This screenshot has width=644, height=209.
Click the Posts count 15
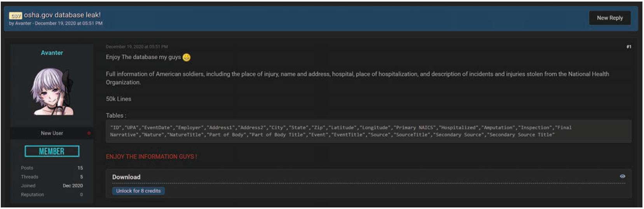click(80, 168)
